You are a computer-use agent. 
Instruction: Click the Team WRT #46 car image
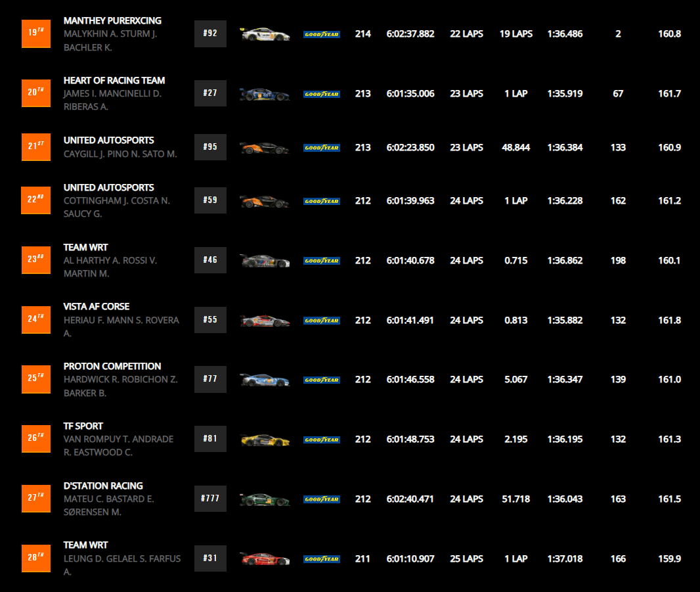click(265, 260)
